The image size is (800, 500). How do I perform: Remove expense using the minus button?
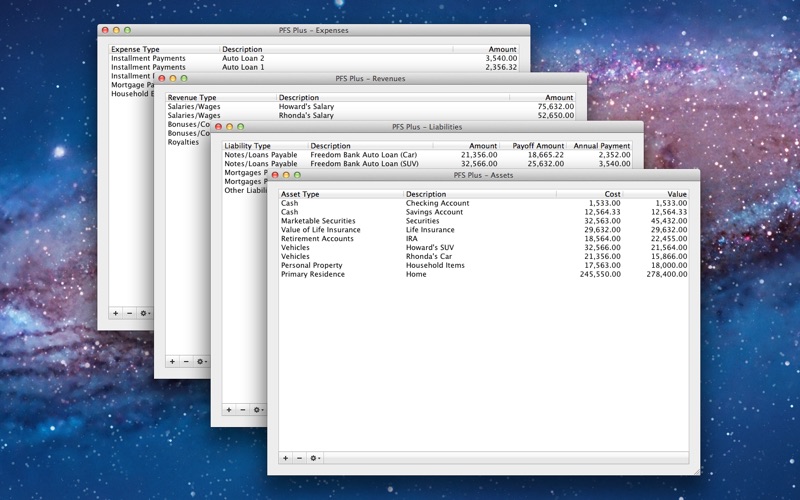[129, 313]
